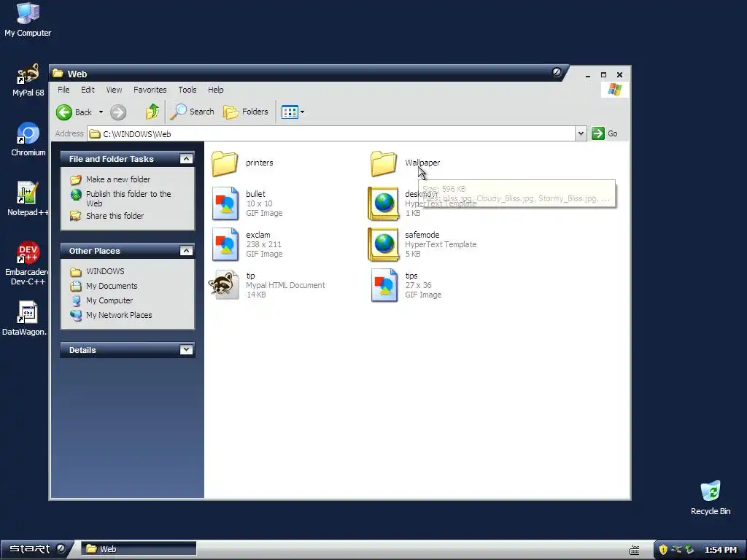Go up one folder level
The image size is (747, 560).
pyautogui.click(x=152, y=112)
